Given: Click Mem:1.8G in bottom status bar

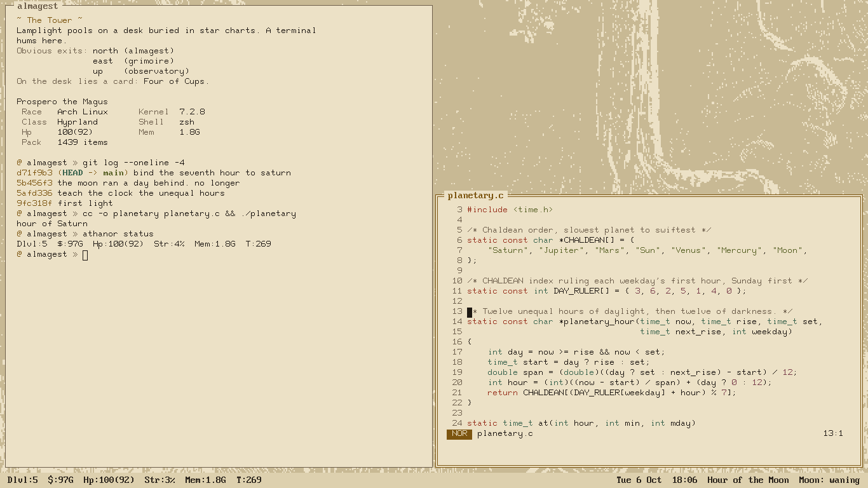Looking at the screenshot, I should pos(205,480).
